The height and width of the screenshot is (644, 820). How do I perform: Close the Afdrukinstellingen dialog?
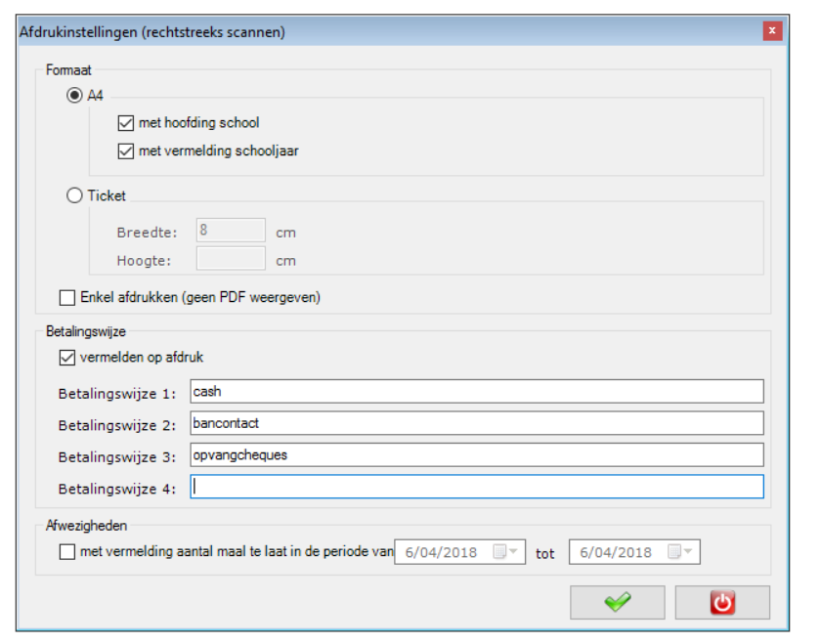click(772, 31)
